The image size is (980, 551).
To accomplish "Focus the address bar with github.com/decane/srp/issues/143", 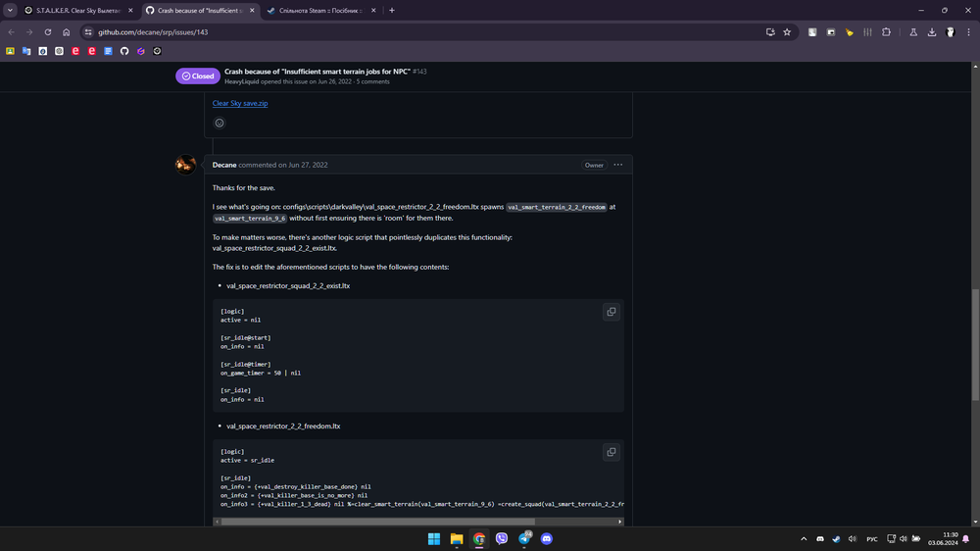I will [425, 32].
